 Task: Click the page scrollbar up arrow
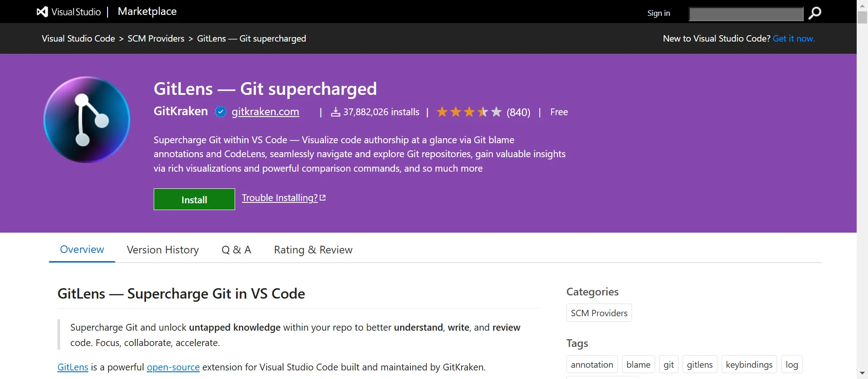(862, 5)
